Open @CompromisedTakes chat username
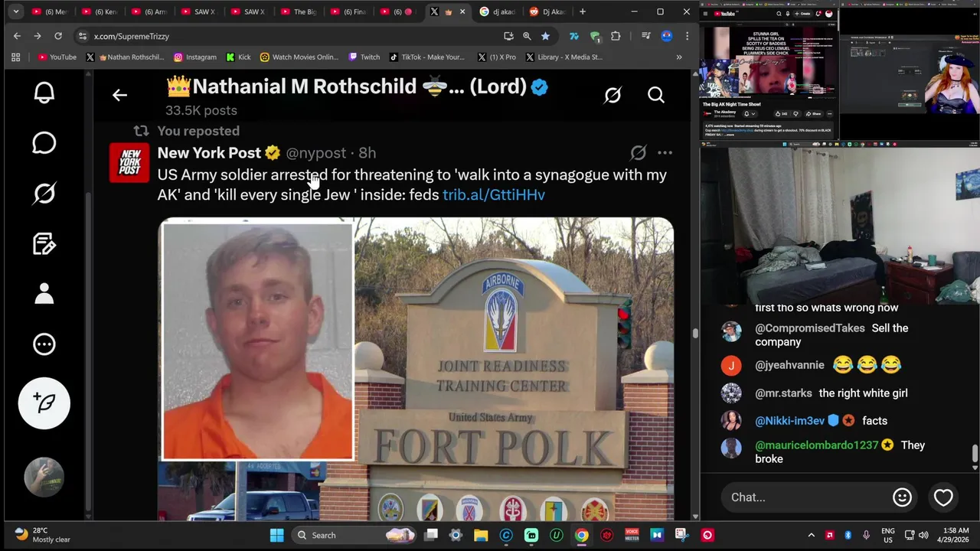This screenshot has width=980, height=551. click(x=810, y=328)
